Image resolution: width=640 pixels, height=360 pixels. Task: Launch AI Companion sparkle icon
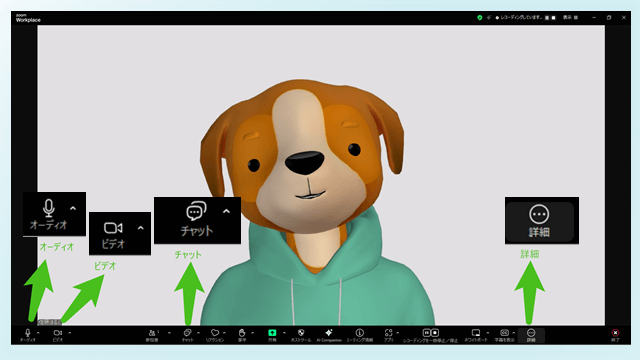[x=329, y=333]
